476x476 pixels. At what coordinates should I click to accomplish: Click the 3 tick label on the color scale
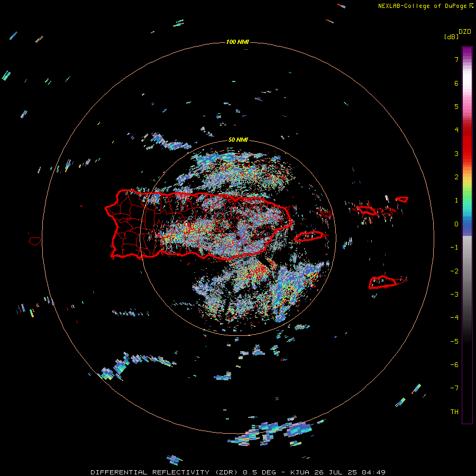456,153
